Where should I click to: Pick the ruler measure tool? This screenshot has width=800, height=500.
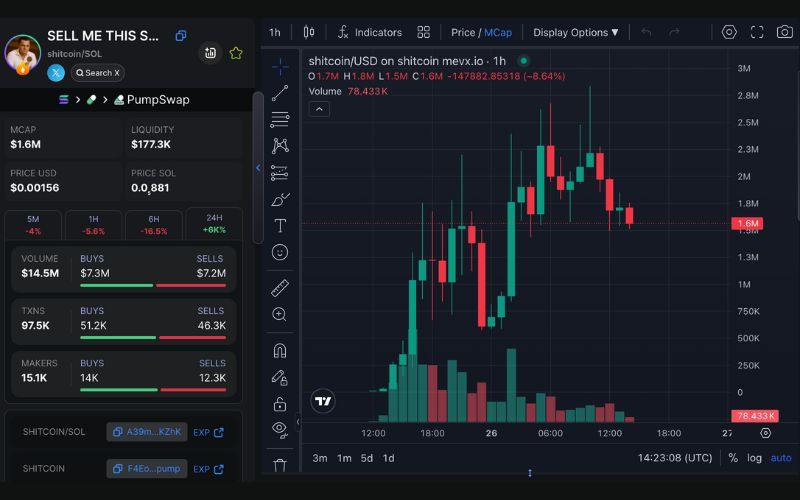[280, 288]
